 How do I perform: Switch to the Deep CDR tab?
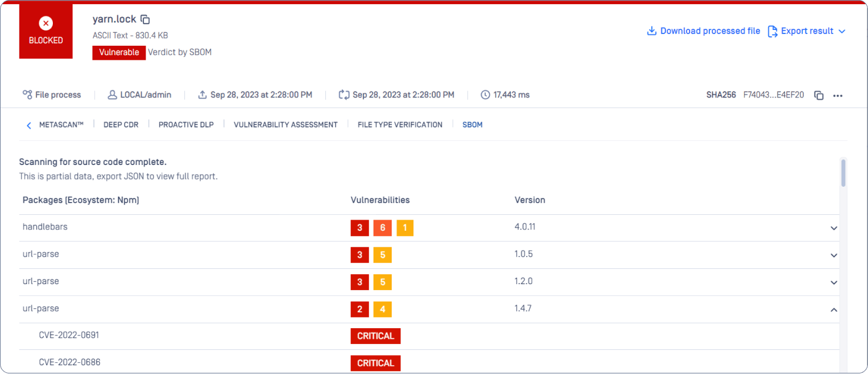(x=121, y=124)
